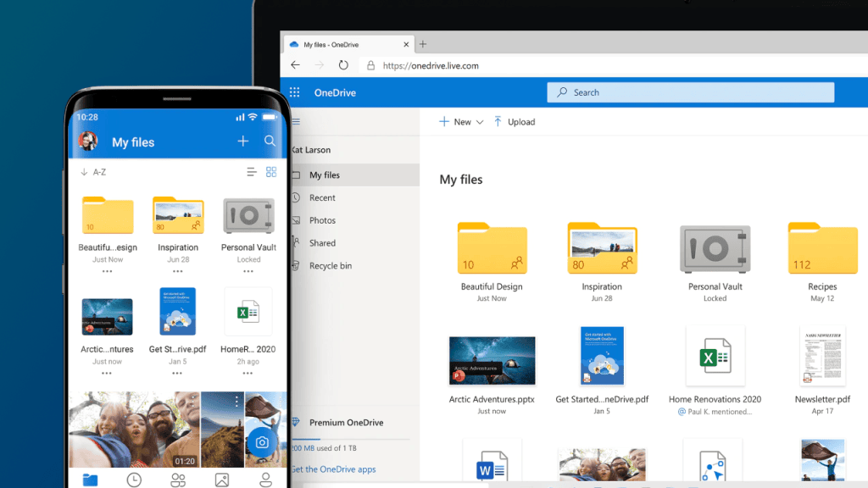Image resolution: width=868 pixels, height=488 pixels.
Task: Open more options for Arctic...ntures on phone
Action: (107, 373)
